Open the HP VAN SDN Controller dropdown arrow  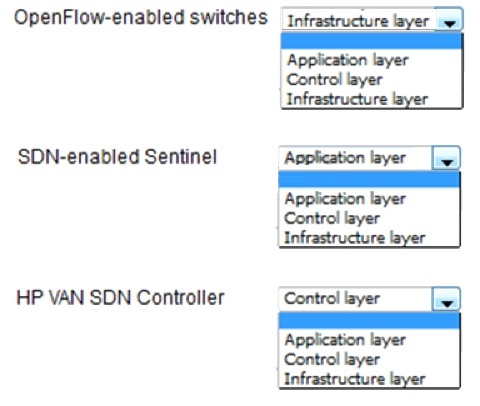point(446,299)
